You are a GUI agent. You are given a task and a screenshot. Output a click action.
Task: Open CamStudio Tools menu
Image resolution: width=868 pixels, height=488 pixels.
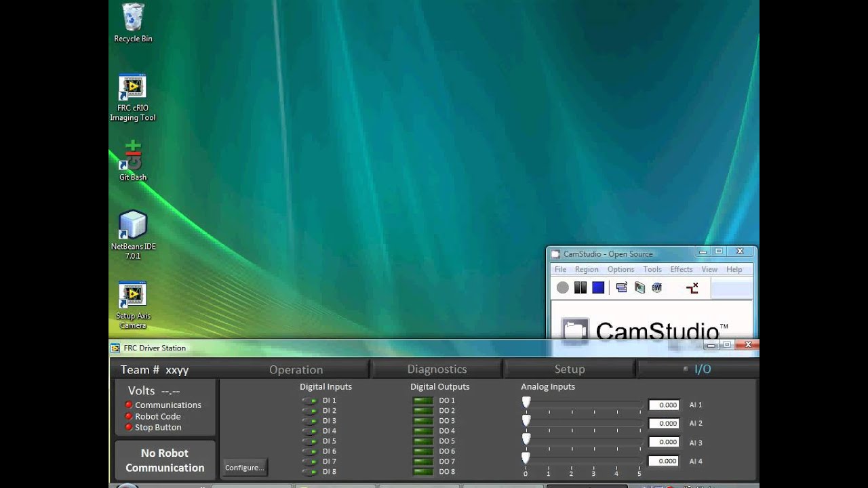[x=652, y=269]
